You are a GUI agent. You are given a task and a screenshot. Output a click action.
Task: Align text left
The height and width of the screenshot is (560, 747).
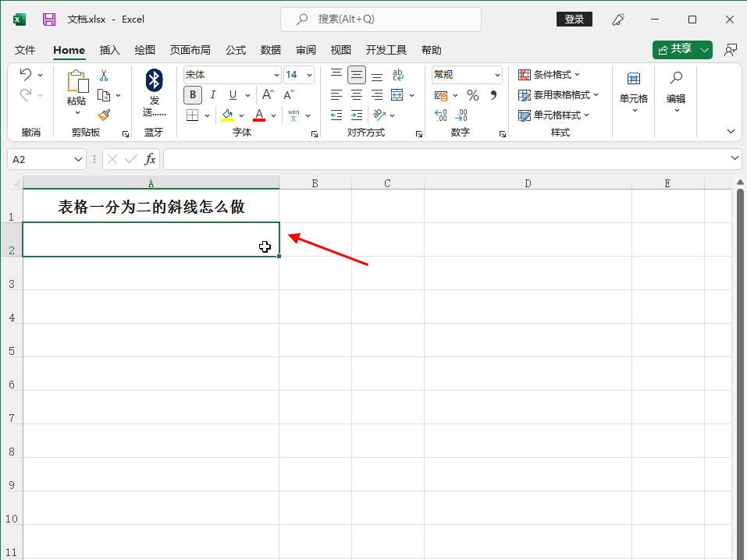coord(336,94)
